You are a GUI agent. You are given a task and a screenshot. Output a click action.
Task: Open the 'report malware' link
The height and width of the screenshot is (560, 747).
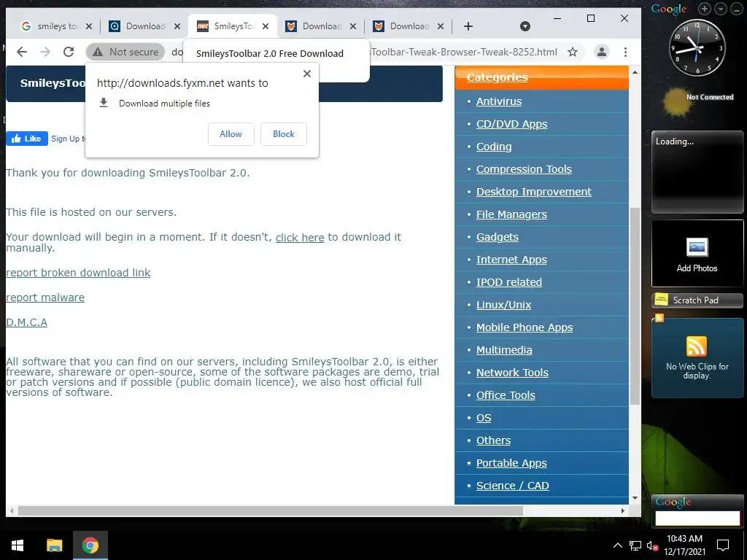(45, 297)
